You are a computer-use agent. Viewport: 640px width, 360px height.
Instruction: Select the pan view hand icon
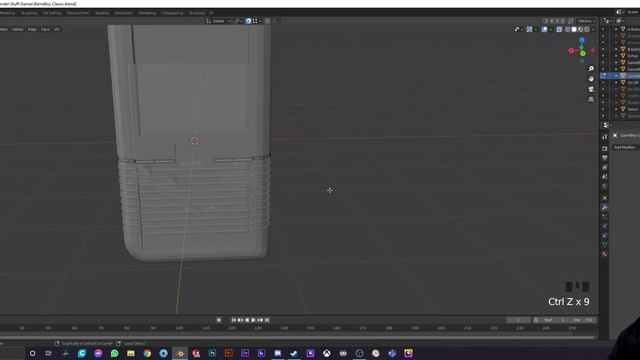[x=591, y=79]
